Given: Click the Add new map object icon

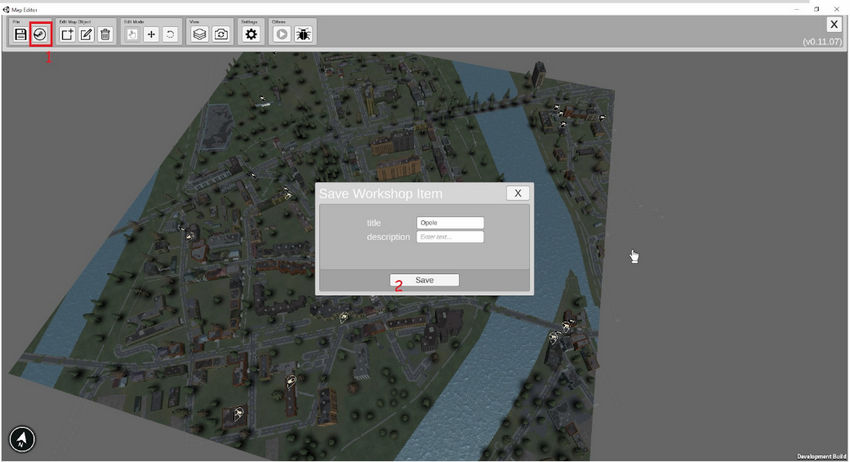Looking at the screenshot, I should (67, 34).
